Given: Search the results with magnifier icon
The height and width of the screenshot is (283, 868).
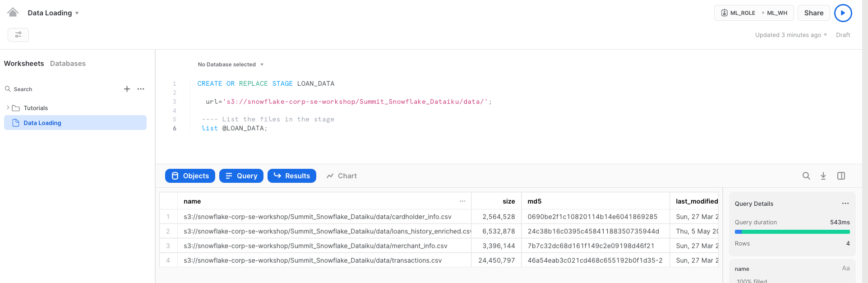Looking at the screenshot, I should pyautogui.click(x=806, y=176).
